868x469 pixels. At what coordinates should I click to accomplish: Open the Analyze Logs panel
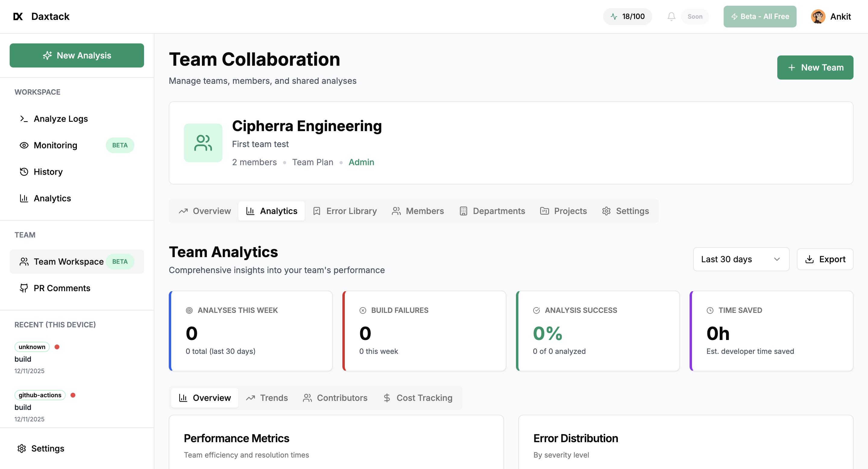coord(60,118)
